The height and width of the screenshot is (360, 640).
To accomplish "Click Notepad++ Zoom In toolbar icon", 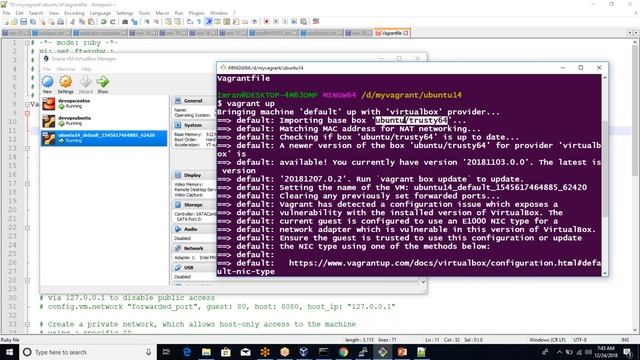I will [x=147, y=22].
